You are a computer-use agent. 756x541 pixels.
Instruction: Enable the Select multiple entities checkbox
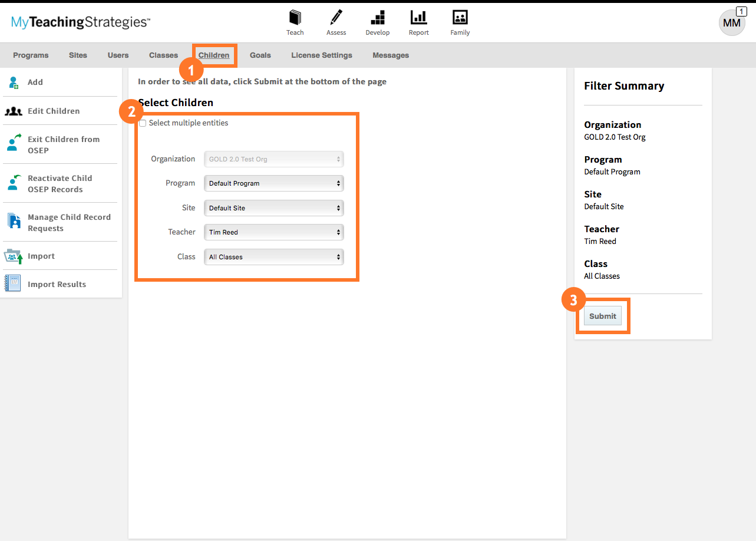pos(141,123)
